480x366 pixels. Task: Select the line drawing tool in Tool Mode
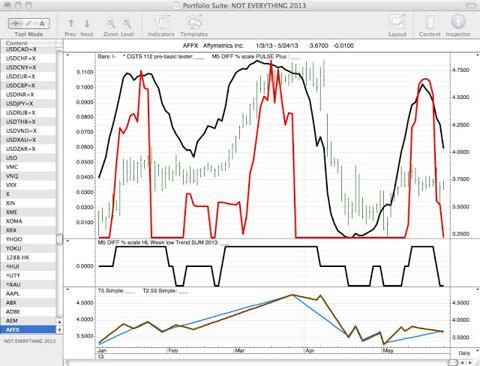29,23
